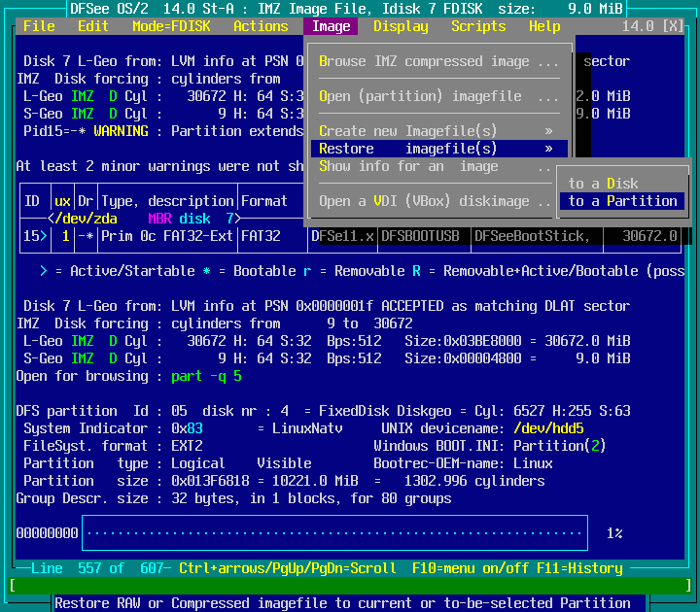Choose Browse IMZ compressed image
Viewport: 700px width, 612px height.
[438, 61]
